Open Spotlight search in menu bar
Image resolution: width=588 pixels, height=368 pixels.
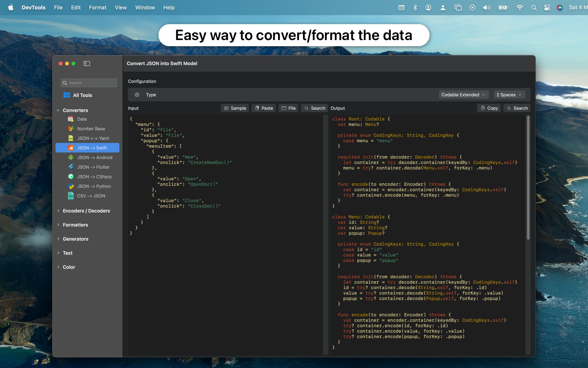[x=534, y=7]
